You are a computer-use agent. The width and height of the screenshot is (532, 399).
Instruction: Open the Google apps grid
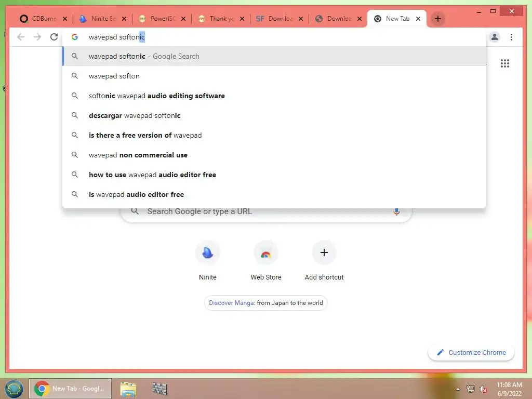tap(505, 63)
